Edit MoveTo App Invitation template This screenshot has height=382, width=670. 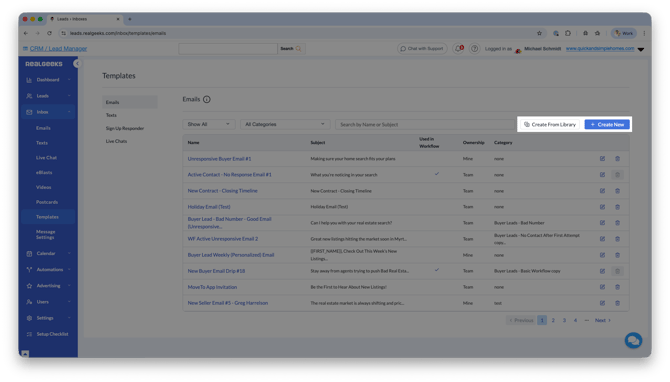point(602,287)
